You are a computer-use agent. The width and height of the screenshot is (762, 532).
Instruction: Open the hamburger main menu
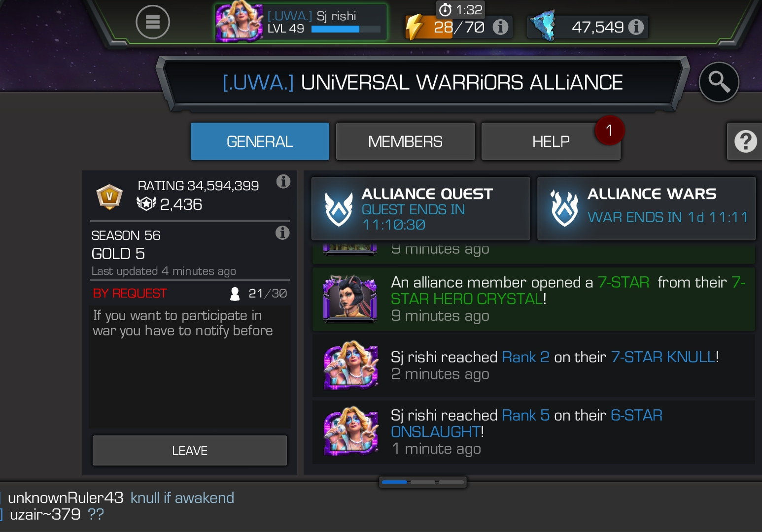[153, 22]
